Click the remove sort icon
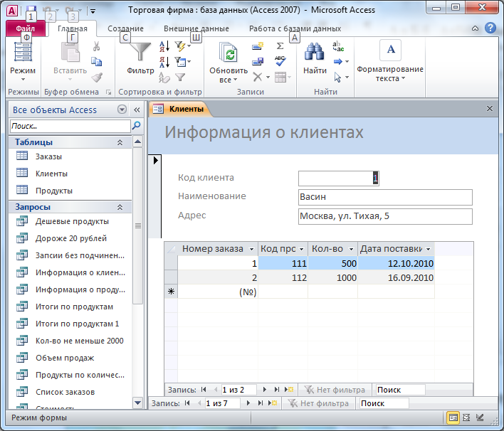This screenshot has width=504, height=431. pos(164,77)
